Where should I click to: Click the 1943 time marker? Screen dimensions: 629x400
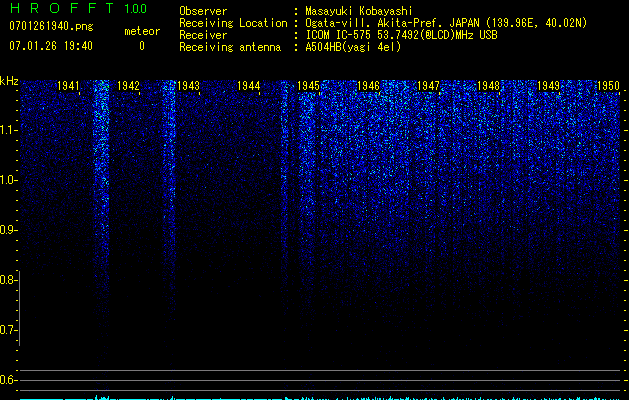[x=188, y=86]
